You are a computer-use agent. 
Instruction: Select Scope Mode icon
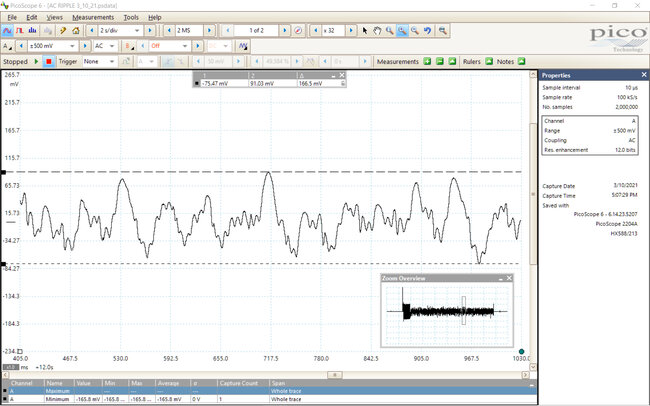pos(8,31)
